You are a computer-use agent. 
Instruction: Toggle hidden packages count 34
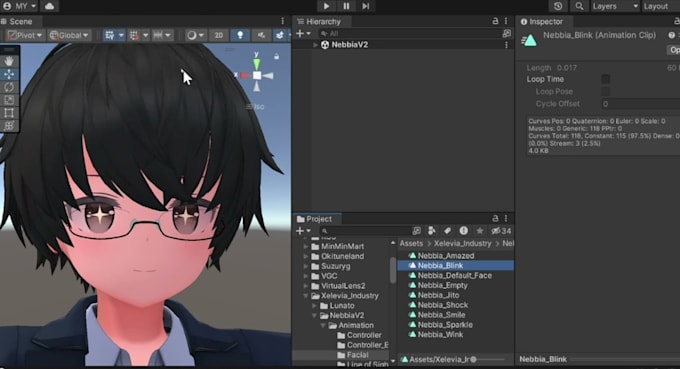click(x=501, y=231)
